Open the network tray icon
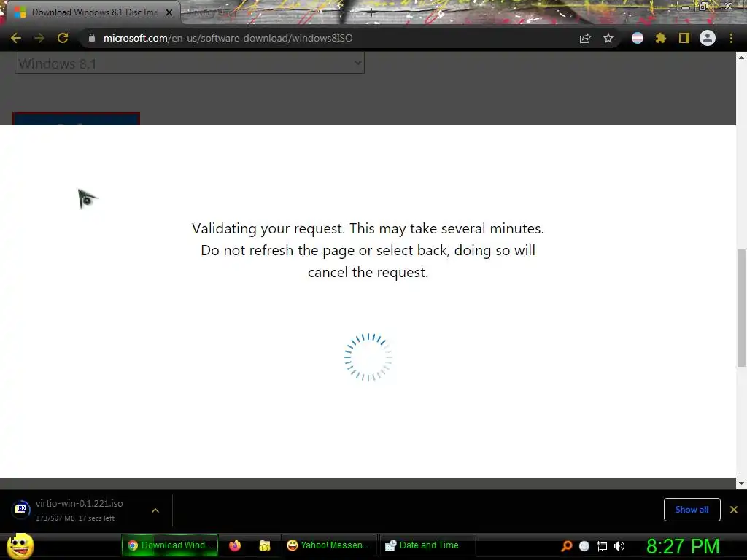 (x=602, y=546)
